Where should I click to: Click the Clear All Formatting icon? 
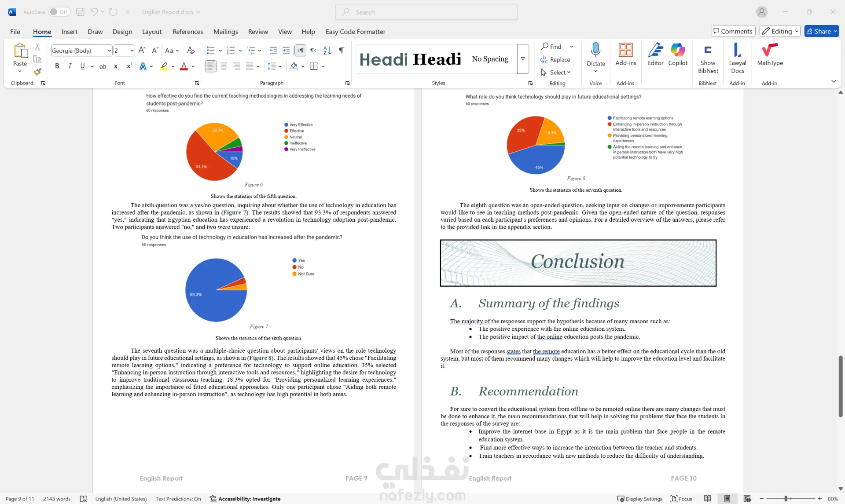(x=191, y=51)
